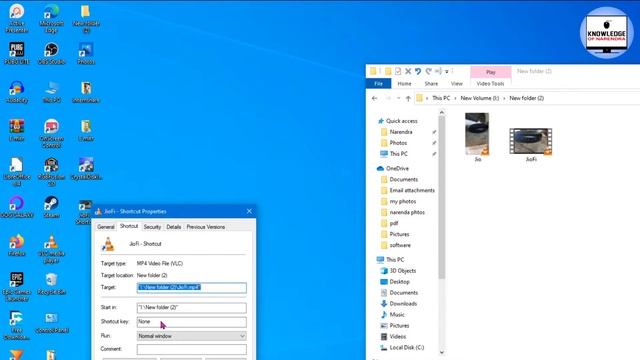This screenshot has width=640, height=360.
Task: Select the VLC media player desktop icon
Action: point(51,249)
